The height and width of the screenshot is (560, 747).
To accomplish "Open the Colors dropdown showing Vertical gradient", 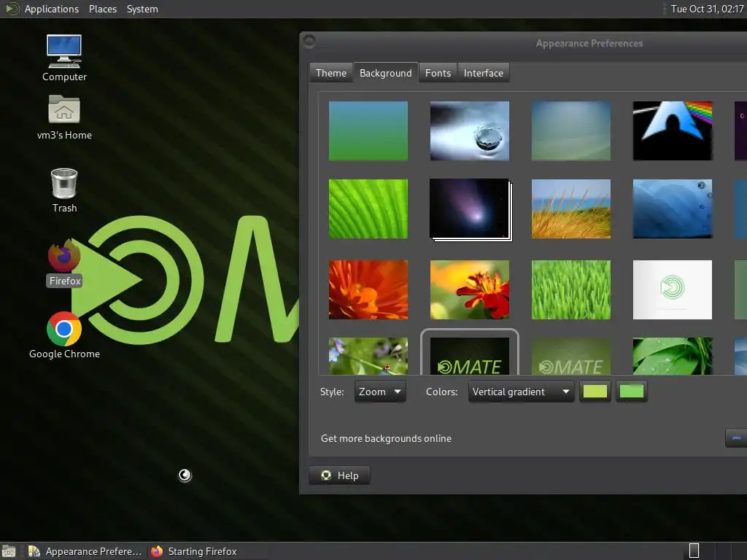I will tap(521, 392).
